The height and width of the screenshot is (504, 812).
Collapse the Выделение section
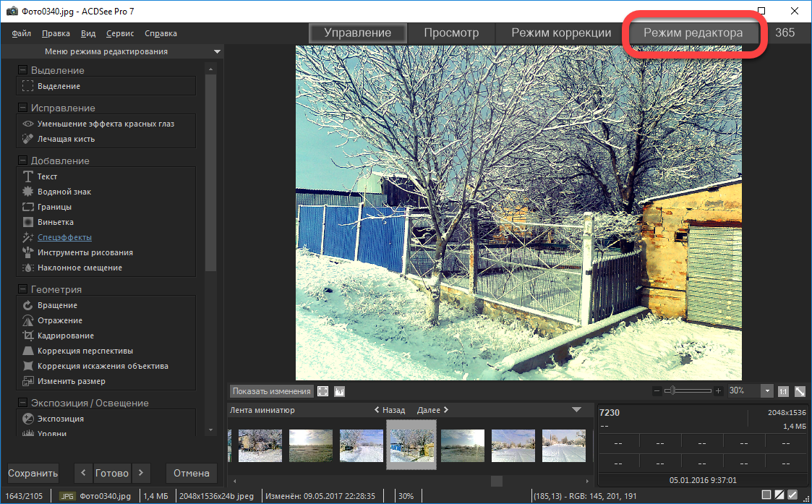click(x=23, y=70)
